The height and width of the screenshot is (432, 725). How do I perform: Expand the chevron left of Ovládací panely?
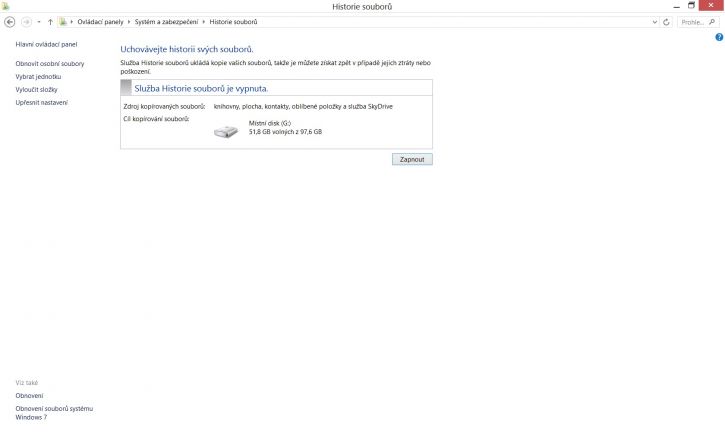(x=72, y=22)
